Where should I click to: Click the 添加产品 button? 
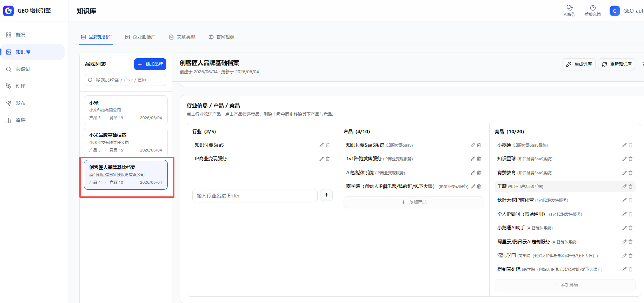(414, 202)
